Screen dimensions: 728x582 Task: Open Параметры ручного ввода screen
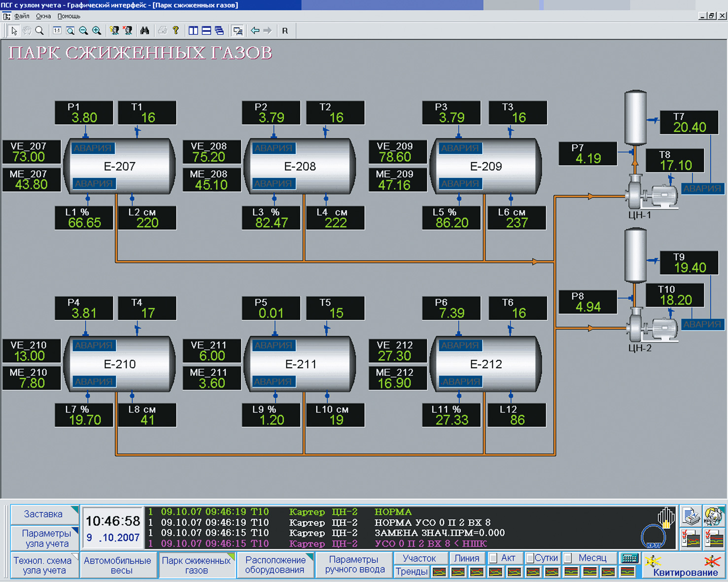354,565
